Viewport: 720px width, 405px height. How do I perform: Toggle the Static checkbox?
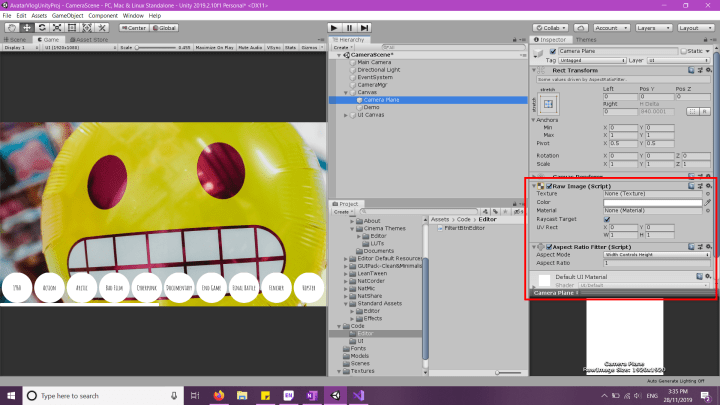point(683,50)
